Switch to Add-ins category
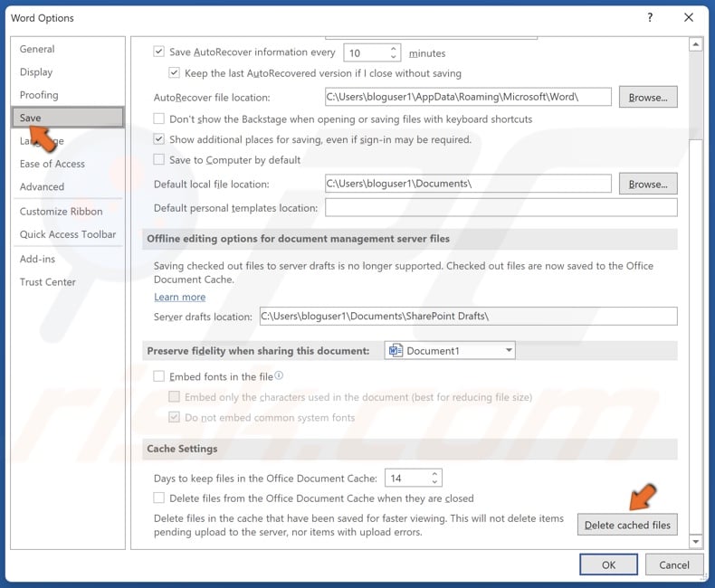 click(x=68, y=259)
